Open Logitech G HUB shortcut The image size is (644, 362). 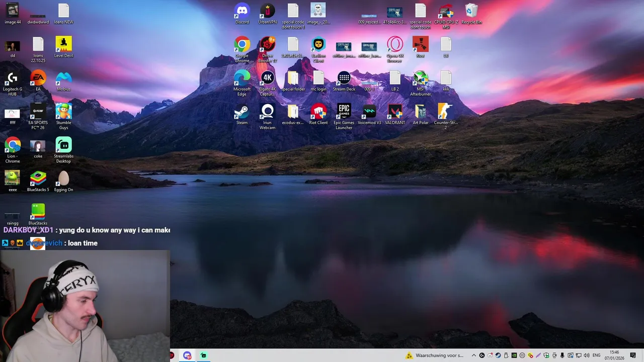point(13,83)
